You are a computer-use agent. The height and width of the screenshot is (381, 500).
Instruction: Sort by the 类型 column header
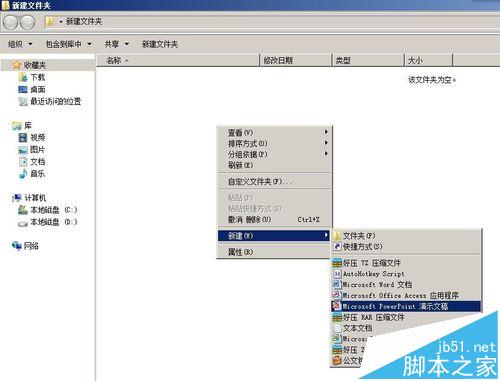(x=368, y=60)
